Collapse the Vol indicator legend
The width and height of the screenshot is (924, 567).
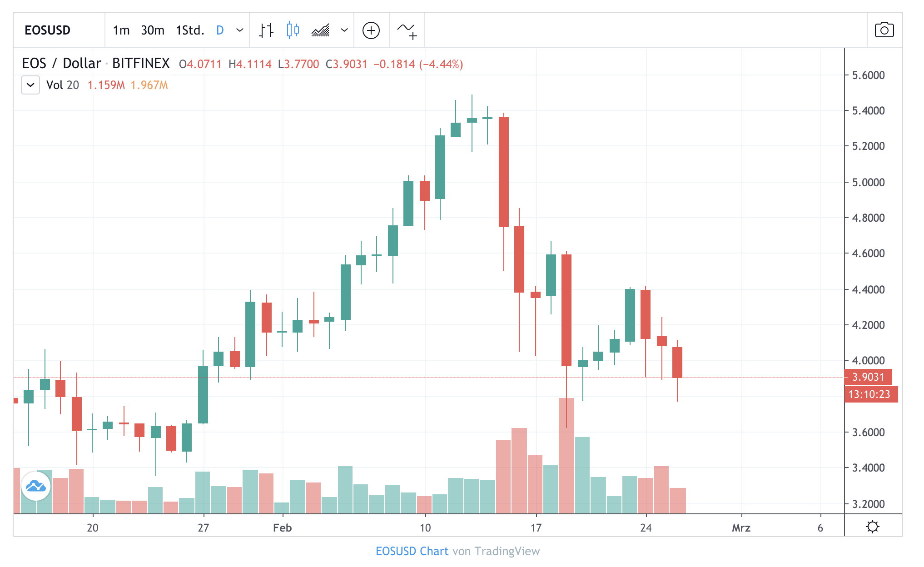[30, 85]
